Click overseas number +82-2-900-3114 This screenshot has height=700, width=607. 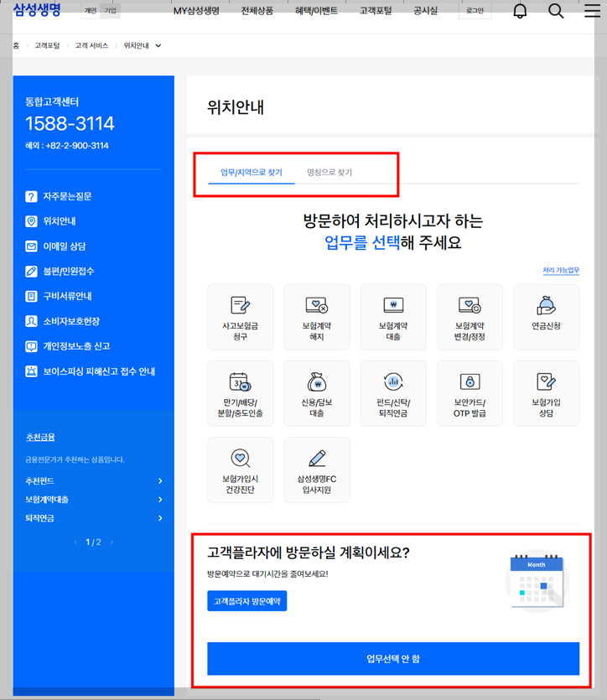(x=77, y=146)
